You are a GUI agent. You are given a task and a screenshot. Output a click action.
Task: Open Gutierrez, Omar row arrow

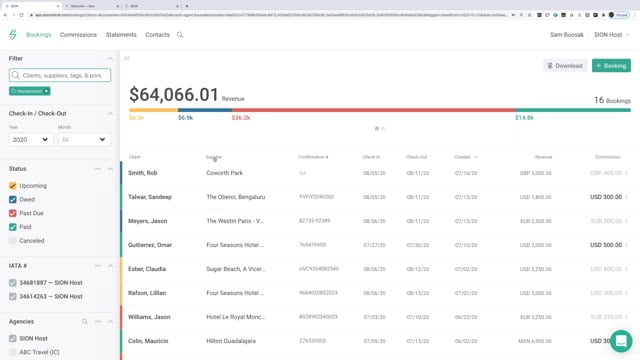[627, 245]
